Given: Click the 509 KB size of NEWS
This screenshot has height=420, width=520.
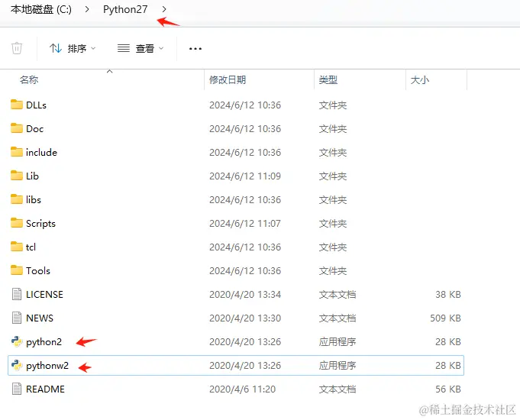Looking at the screenshot, I should point(445,318).
